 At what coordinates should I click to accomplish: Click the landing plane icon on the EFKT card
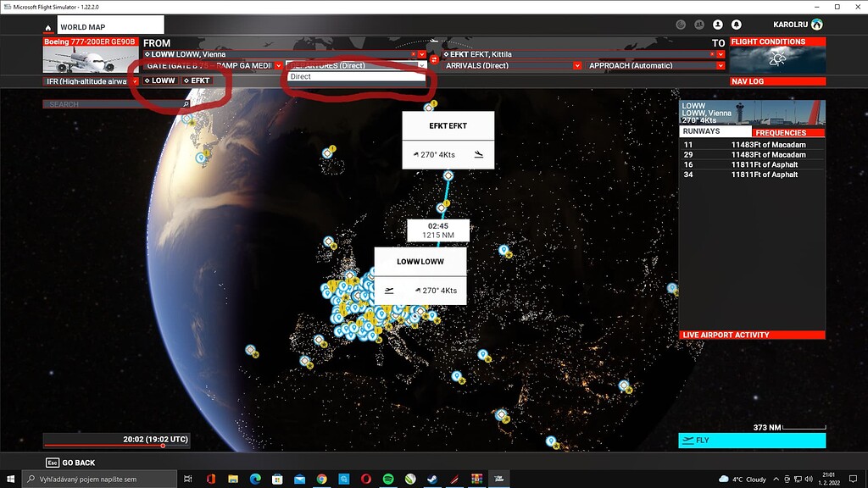477,154
